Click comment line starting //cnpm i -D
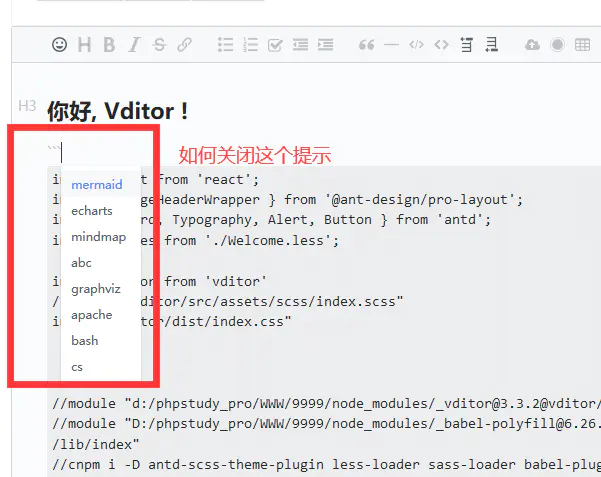 coord(326,464)
